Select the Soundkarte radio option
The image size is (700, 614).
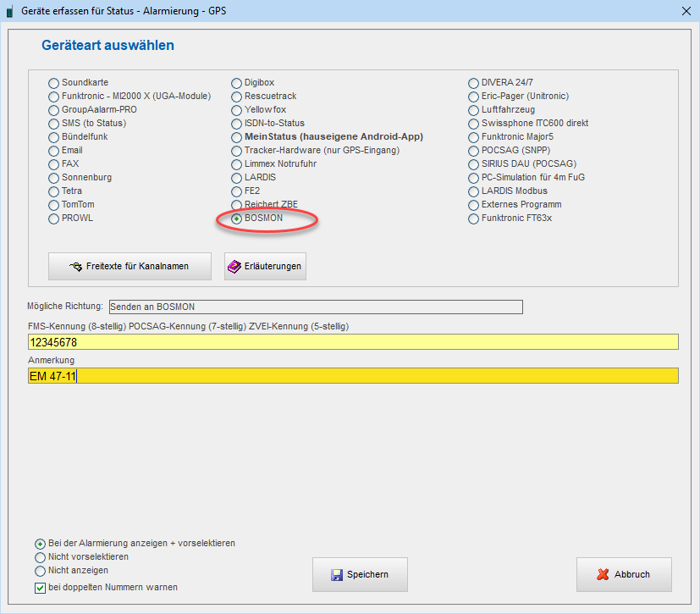pyautogui.click(x=54, y=83)
